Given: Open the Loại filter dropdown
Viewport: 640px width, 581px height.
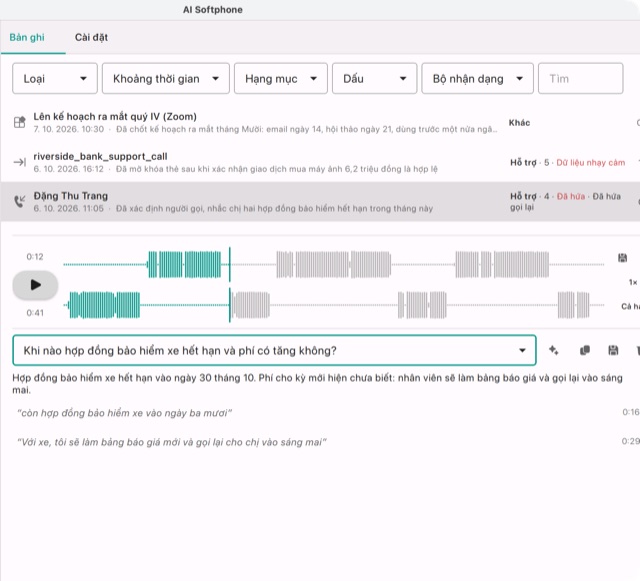Looking at the screenshot, I should (x=55, y=78).
